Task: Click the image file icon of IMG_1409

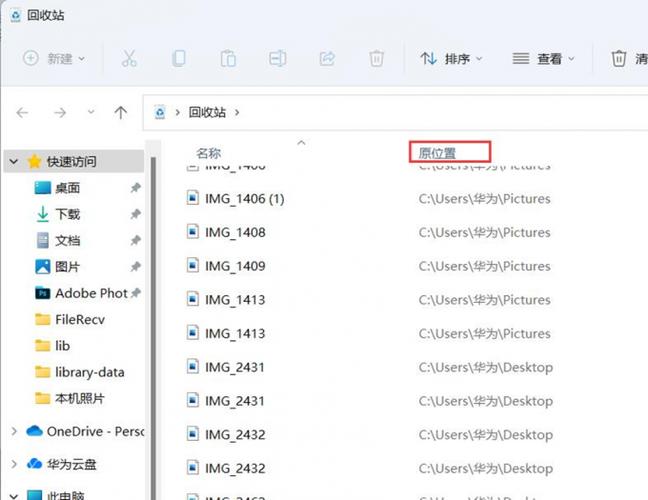Action: click(x=193, y=265)
